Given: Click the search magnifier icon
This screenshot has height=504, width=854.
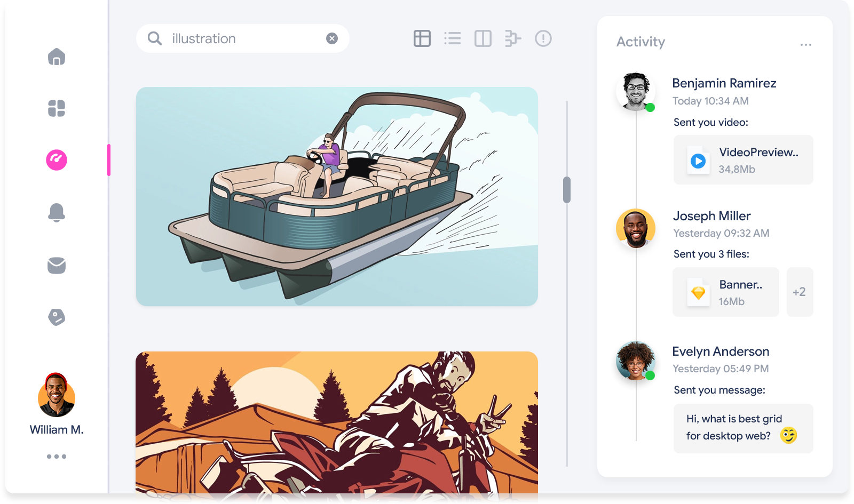Looking at the screenshot, I should tap(155, 38).
